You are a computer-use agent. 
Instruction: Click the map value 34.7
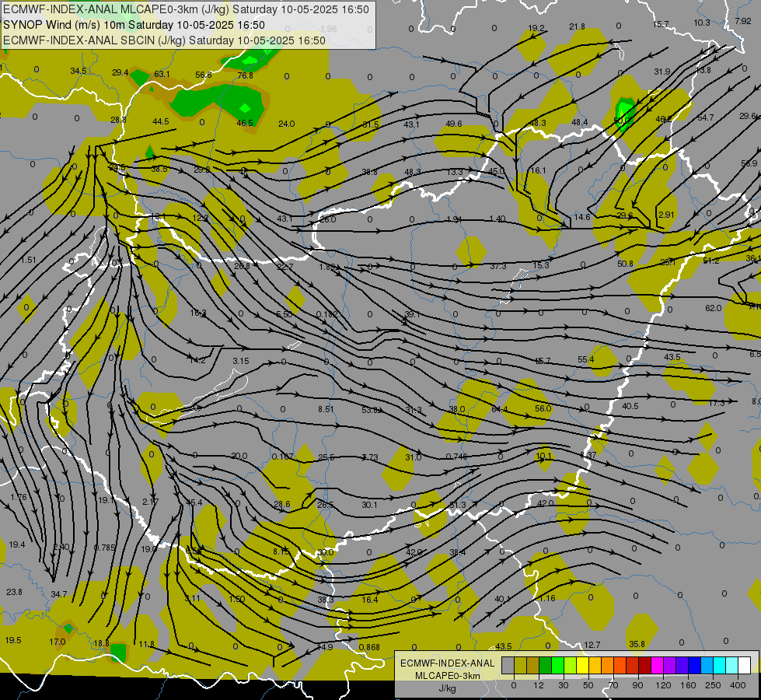pyautogui.click(x=59, y=594)
